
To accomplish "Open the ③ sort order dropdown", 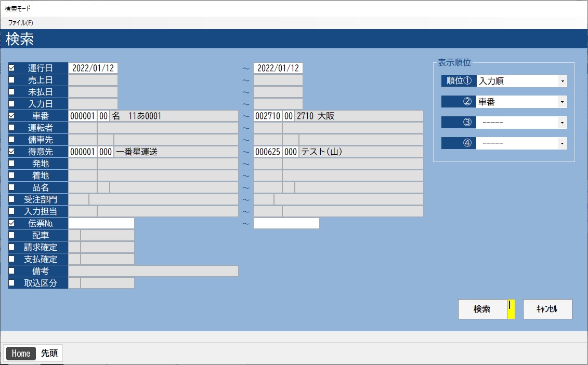I will [562, 123].
